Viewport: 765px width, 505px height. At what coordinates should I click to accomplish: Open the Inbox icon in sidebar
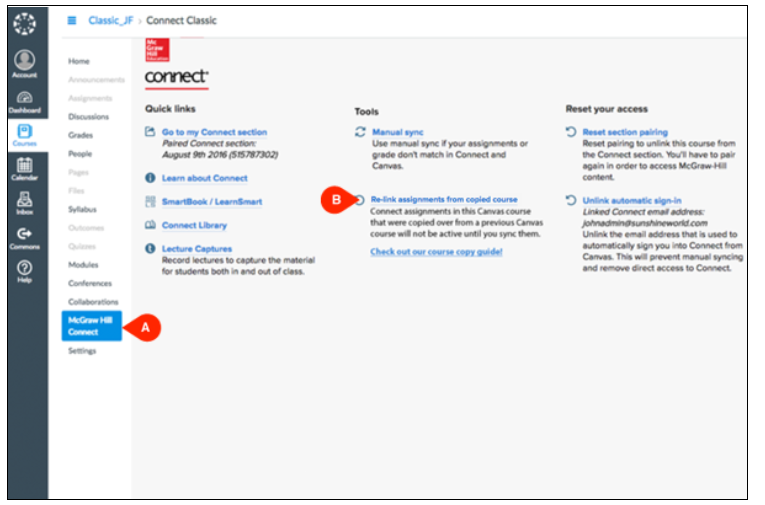click(26, 202)
